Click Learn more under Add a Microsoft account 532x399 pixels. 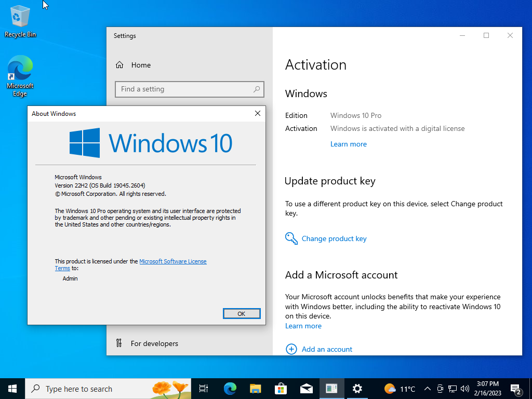[303, 326]
